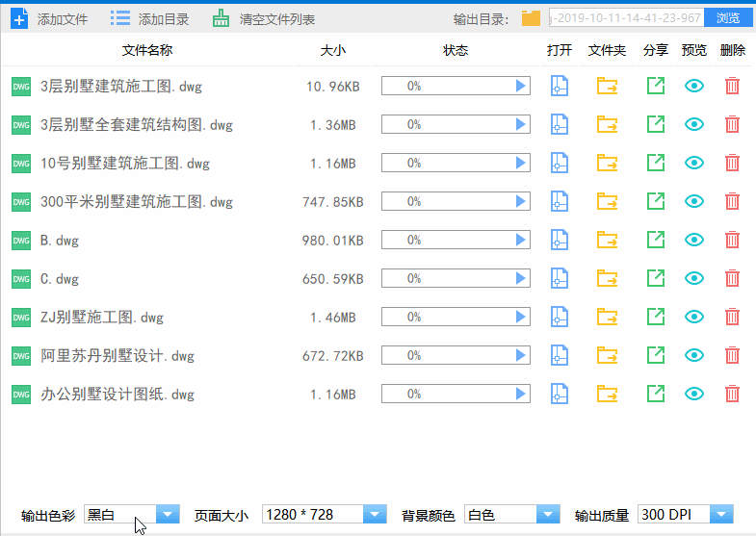Click the progress bar for 阿里苏丹别墅设计.dwg
Viewport: 756px width, 536px height.
click(456, 355)
